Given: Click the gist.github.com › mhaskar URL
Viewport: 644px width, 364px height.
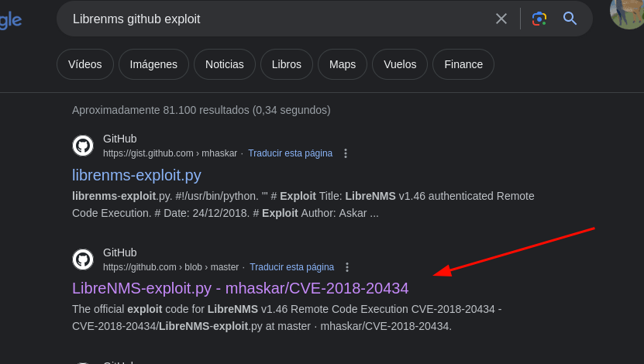Looking at the screenshot, I should [x=170, y=153].
